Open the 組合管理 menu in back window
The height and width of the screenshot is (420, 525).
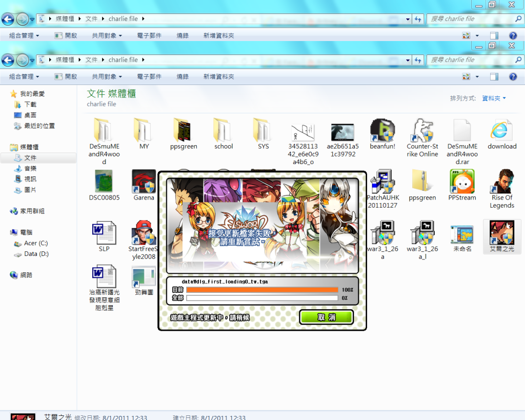[24, 35]
